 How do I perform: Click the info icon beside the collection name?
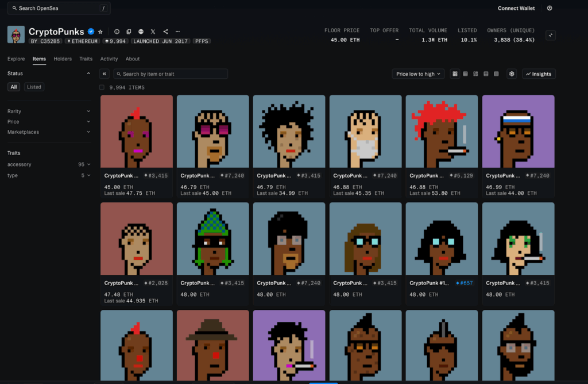tap(117, 32)
